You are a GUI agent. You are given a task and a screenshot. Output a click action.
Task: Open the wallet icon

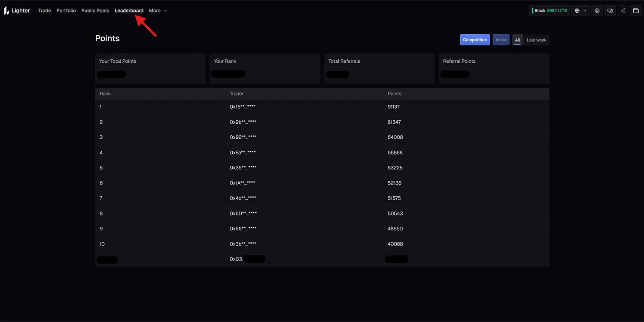pyautogui.click(x=636, y=11)
